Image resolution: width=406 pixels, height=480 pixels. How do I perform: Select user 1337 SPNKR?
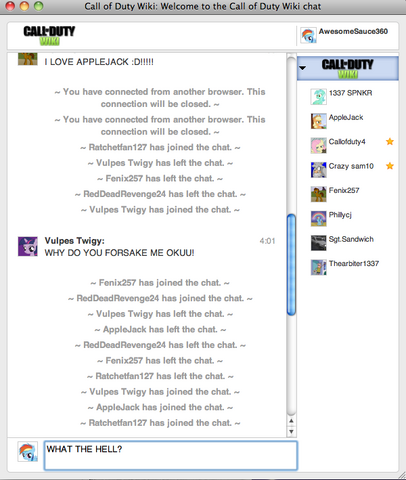point(350,93)
